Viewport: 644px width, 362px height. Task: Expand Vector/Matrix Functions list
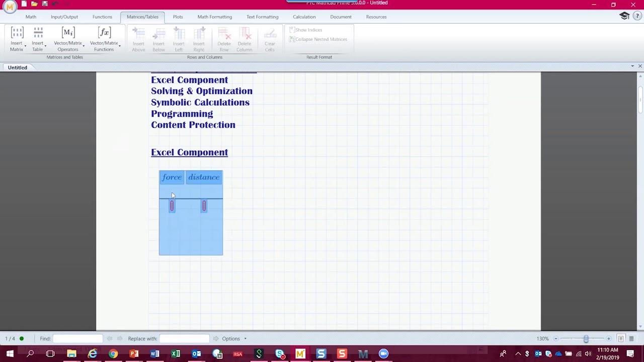coord(104,40)
